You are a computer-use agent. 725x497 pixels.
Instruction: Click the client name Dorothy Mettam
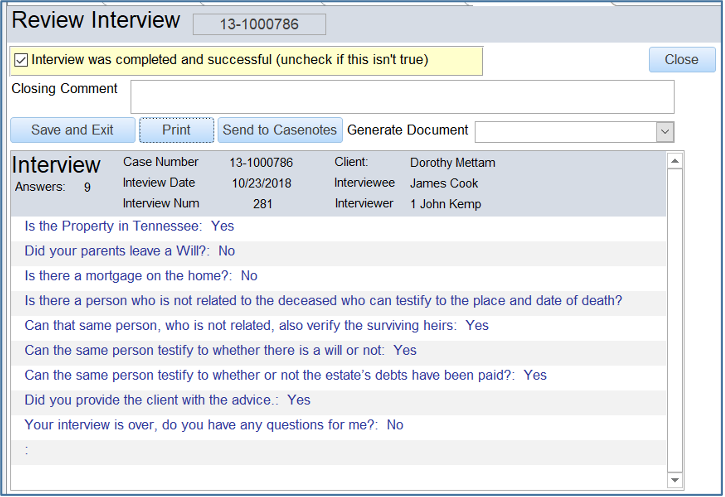(x=452, y=162)
